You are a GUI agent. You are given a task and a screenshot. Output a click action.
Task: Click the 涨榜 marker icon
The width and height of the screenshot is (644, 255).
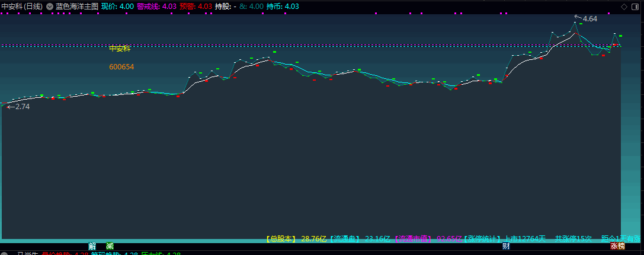coord(617,246)
